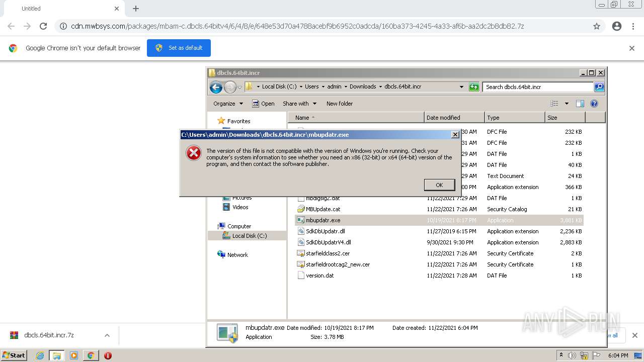644x362 pixels.
Task: Change the view with the views icon
Action: click(x=554, y=104)
